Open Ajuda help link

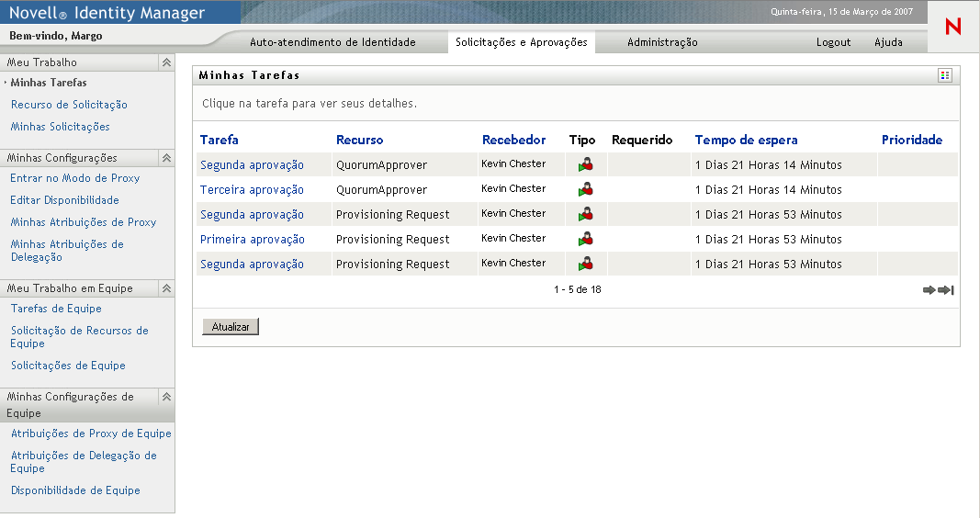point(888,42)
